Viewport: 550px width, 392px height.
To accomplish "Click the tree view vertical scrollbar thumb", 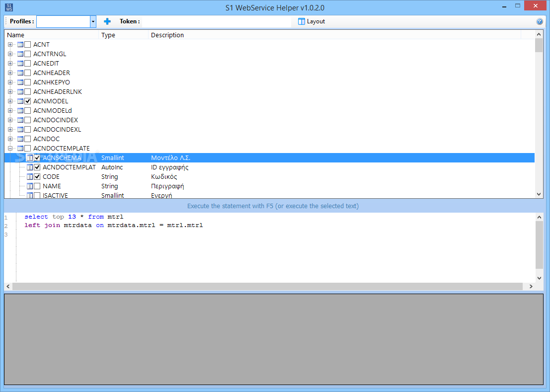I will pos(539,45).
